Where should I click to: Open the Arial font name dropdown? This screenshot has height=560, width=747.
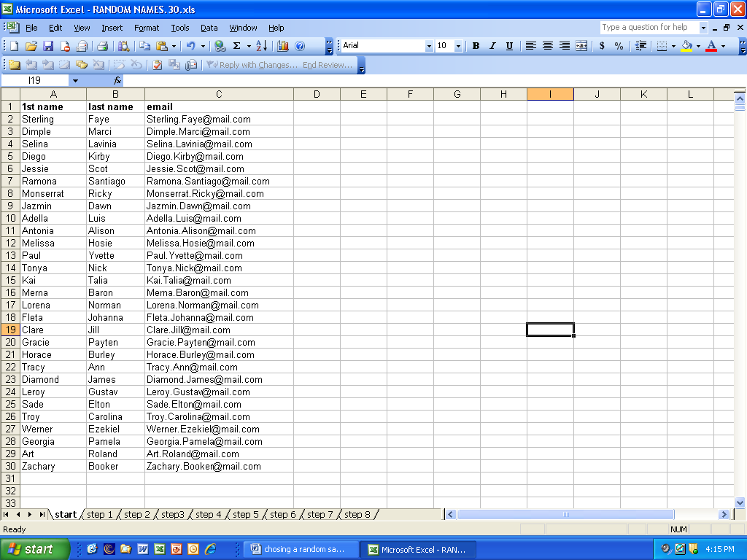pos(429,46)
